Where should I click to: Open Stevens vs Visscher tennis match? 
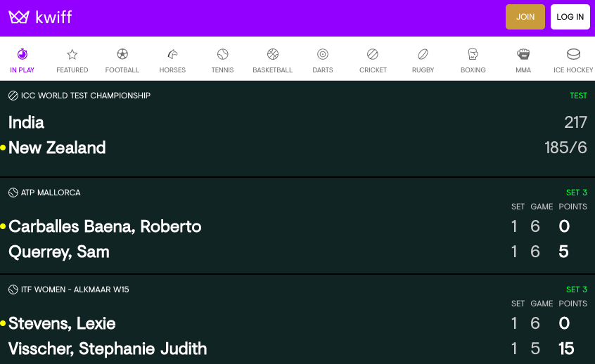297,336
